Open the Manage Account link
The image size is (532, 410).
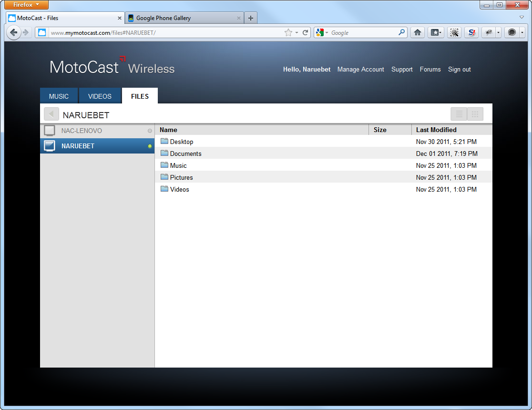(360, 69)
